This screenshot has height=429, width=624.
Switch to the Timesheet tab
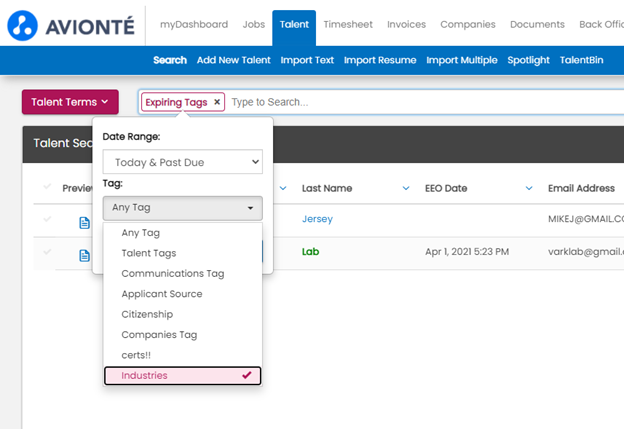pos(347,24)
